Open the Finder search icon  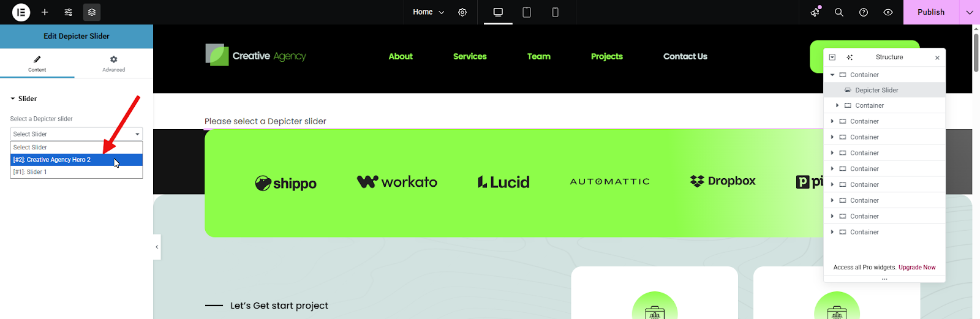pyautogui.click(x=839, y=12)
